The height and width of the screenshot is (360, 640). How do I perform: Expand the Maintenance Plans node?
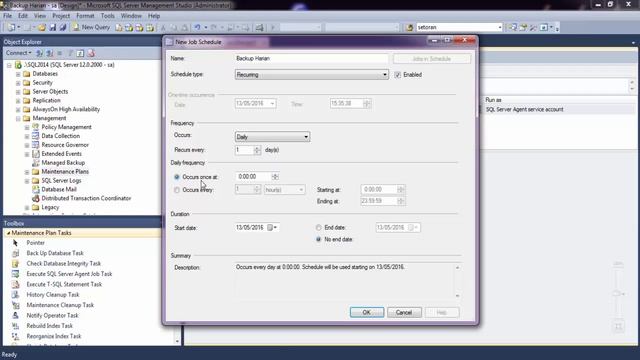pos(27,172)
